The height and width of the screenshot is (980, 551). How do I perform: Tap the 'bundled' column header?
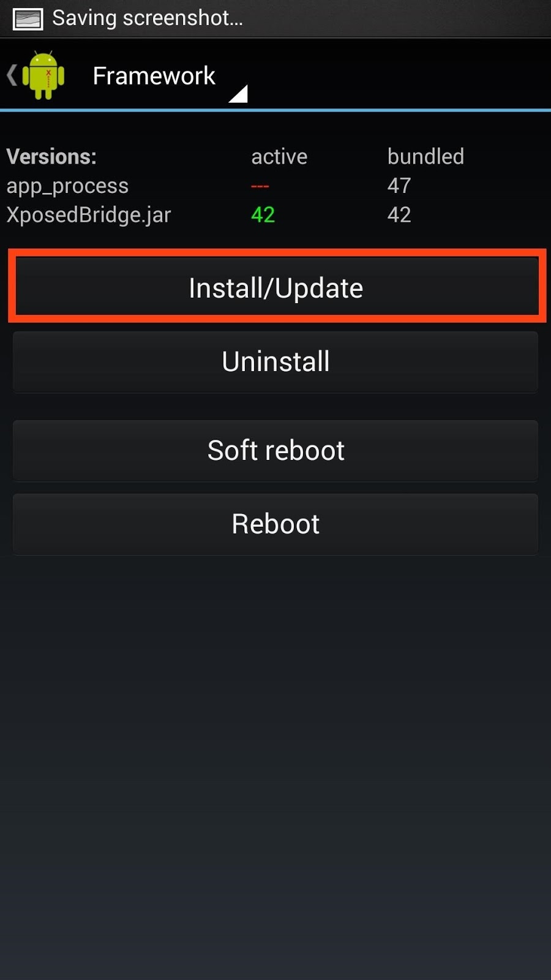coord(425,157)
